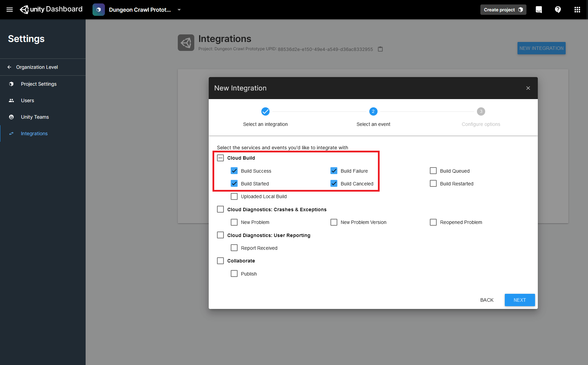Click the Project Settings cube icon

[11, 84]
